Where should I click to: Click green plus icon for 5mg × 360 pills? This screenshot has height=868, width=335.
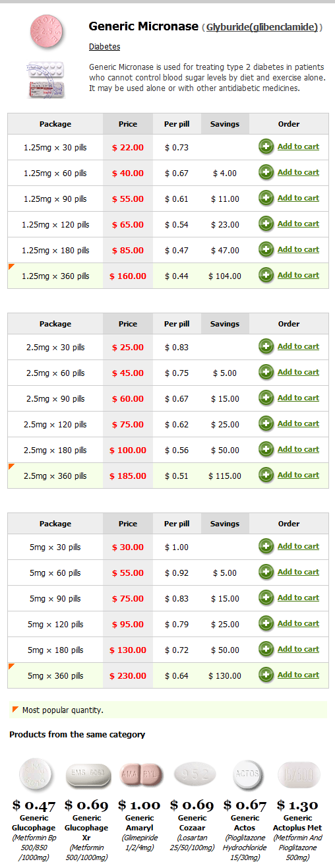[266, 675]
